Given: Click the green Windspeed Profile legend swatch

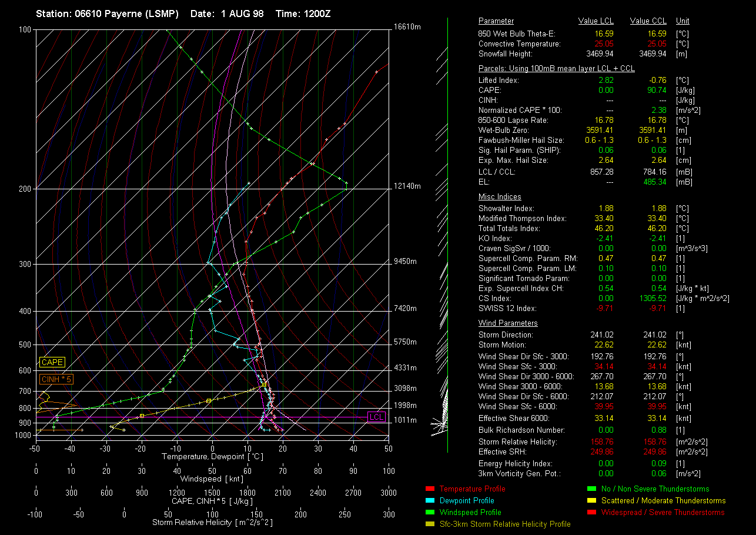Looking at the screenshot, I should (429, 513).
